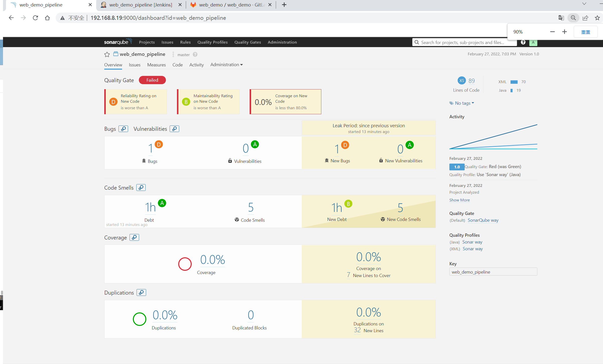603x364 pixels.
Task: Click the browser back arrow
Action: coord(11,18)
